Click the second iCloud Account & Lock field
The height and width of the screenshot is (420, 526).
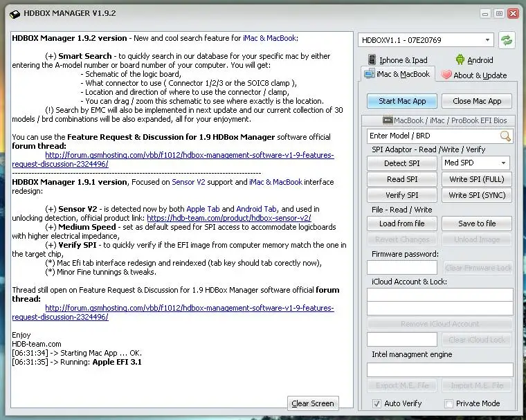pyautogui.click(x=439, y=308)
